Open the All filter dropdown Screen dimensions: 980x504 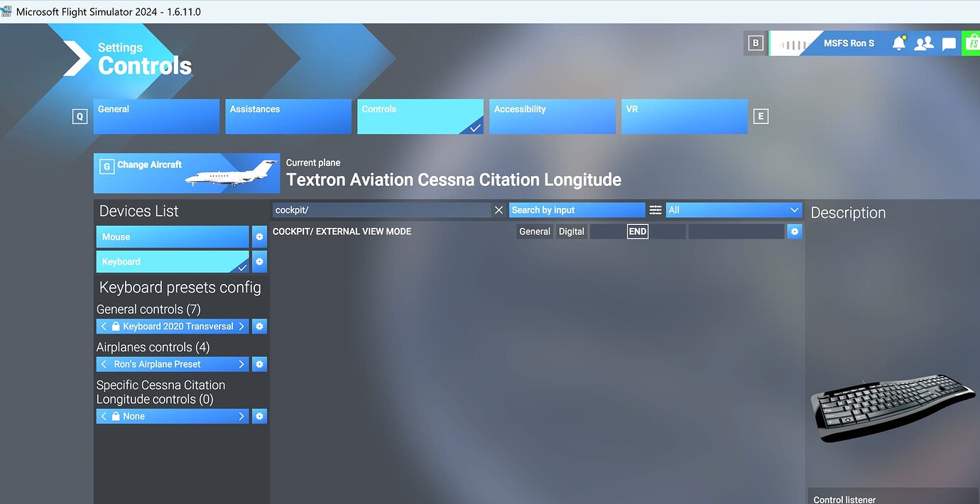point(734,210)
